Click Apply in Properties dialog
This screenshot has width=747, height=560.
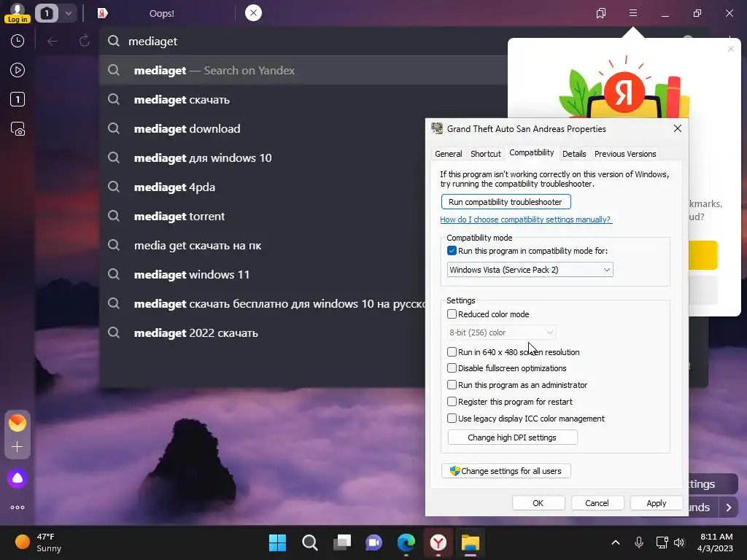tap(656, 503)
